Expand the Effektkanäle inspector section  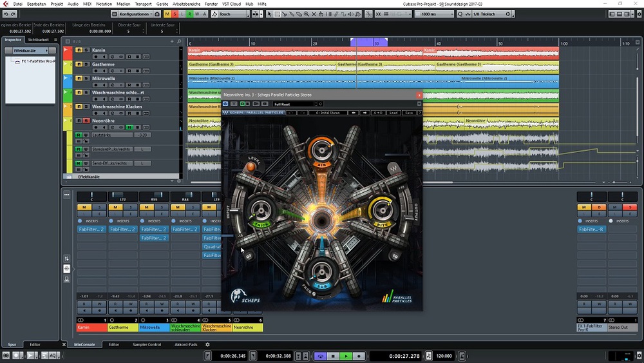(30, 50)
